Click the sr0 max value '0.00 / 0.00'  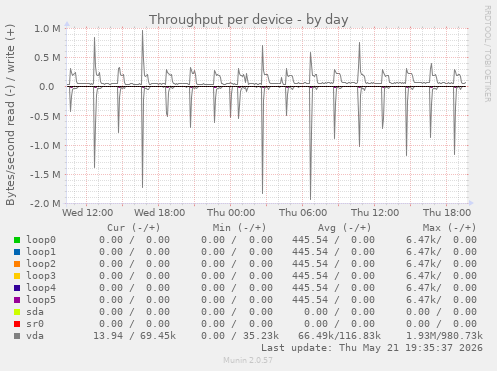click(441, 324)
